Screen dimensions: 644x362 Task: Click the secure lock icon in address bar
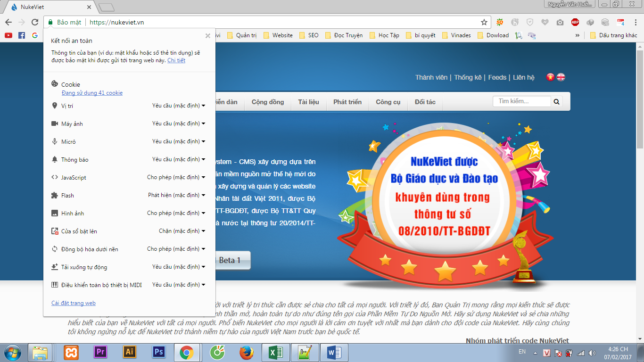point(50,22)
